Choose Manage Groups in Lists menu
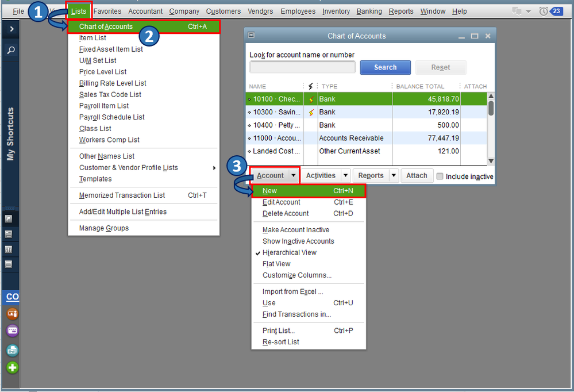Viewport: 574px width, 392px height. point(104,228)
